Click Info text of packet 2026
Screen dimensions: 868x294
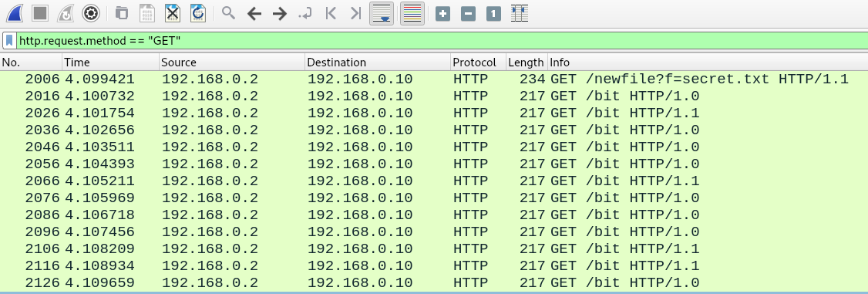625,113
